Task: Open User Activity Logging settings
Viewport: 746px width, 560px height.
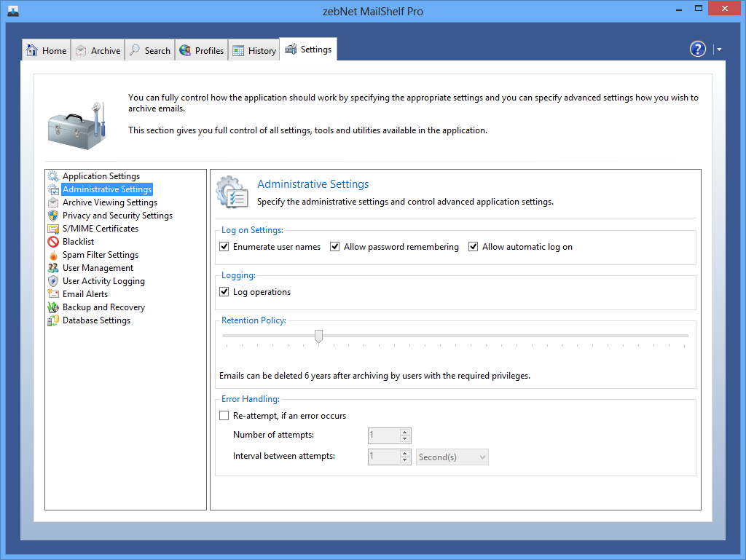Action: click(103, 281)
